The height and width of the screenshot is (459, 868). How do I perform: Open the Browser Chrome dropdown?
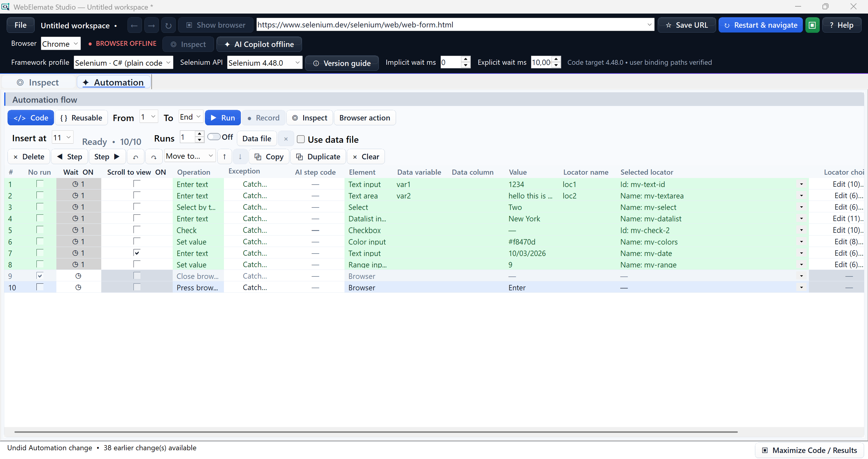pyautogui.click(x=61, y=43)
